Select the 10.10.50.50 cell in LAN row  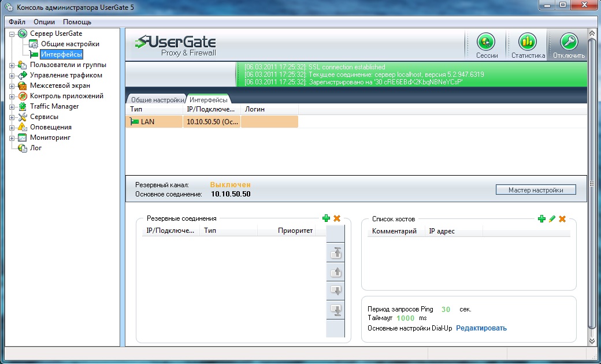212,122
